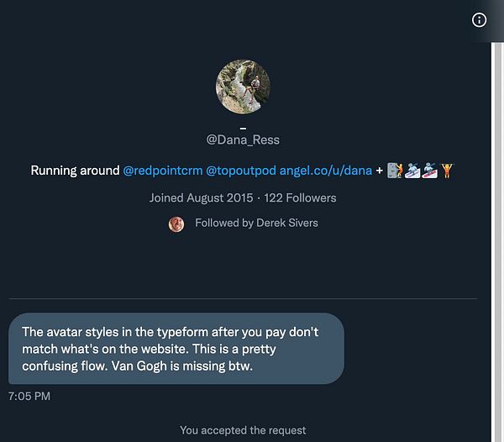504x442 pixels.
Task: Open the conversation info icon
Action: pos(480,20)
